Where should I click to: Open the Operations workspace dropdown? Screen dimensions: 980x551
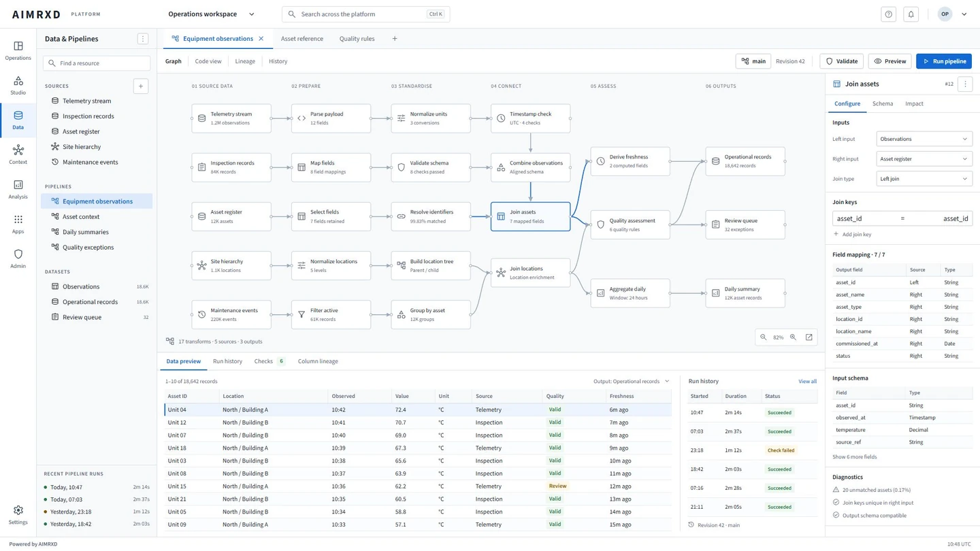[x=211, y=14]
